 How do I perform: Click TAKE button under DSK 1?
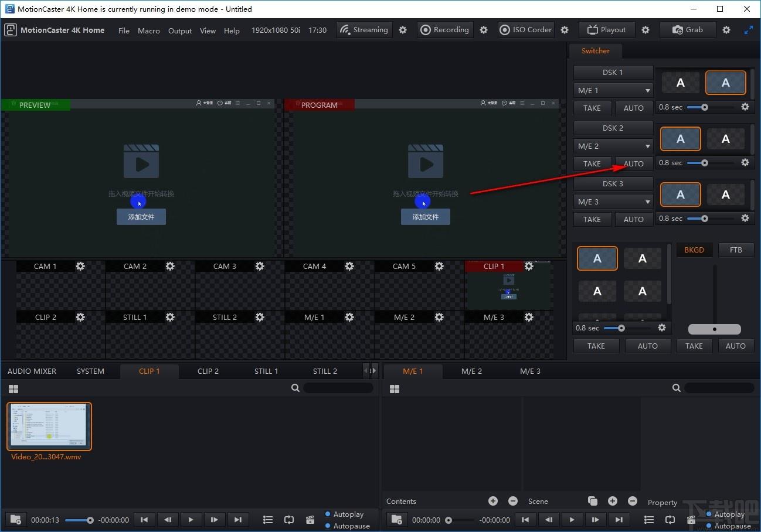point(592,108)
